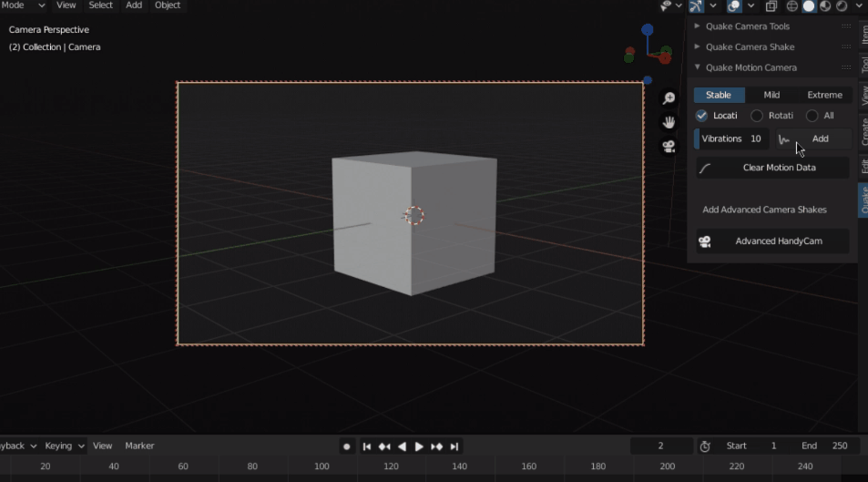Click the drag handle of Quake Camera Tools
This screenshot has height=482, width=868.
pos(846,26)
